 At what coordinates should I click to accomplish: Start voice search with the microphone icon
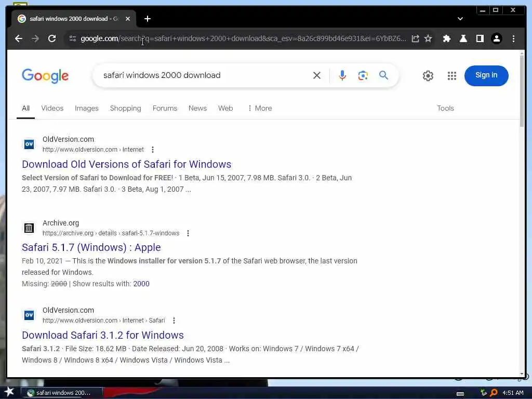click(342, 75)
